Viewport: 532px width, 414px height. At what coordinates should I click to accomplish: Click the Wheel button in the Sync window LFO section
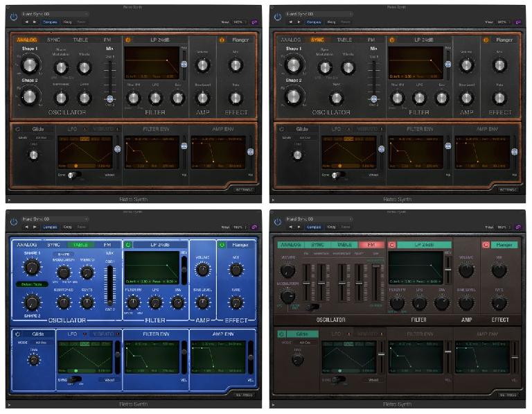point(373,175)
